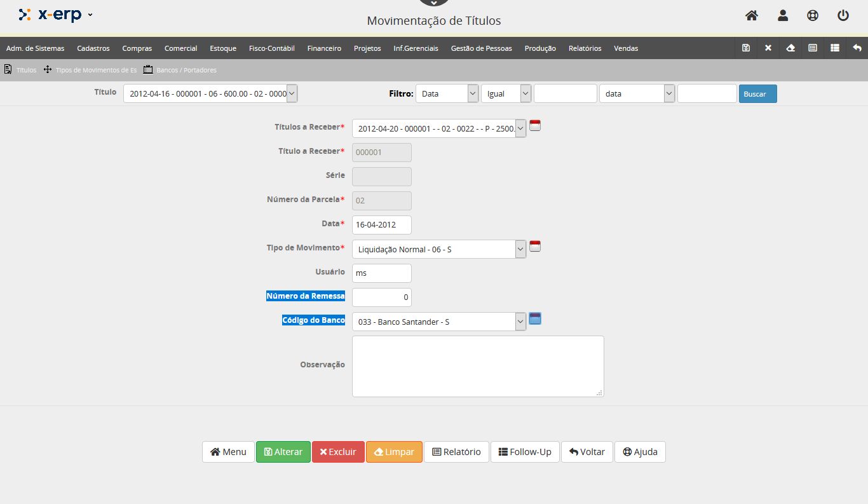Click the red Excluir button
Screen dimensions: 868x504
[x=338, y=452]
